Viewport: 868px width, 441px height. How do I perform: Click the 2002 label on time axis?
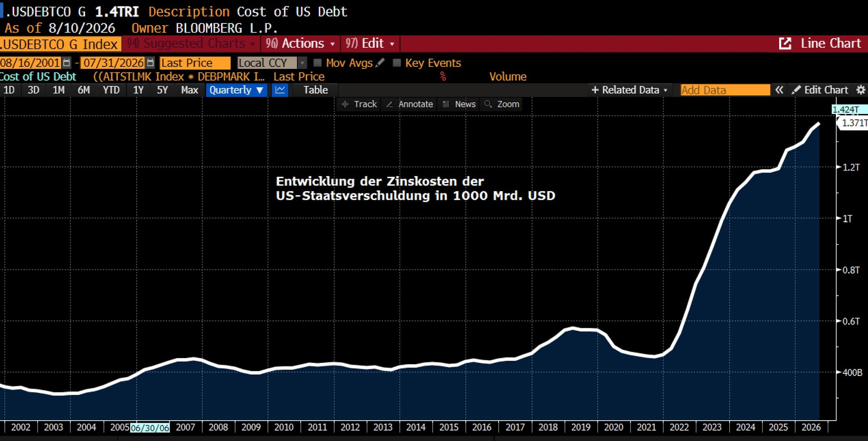[x=21, y=427]
